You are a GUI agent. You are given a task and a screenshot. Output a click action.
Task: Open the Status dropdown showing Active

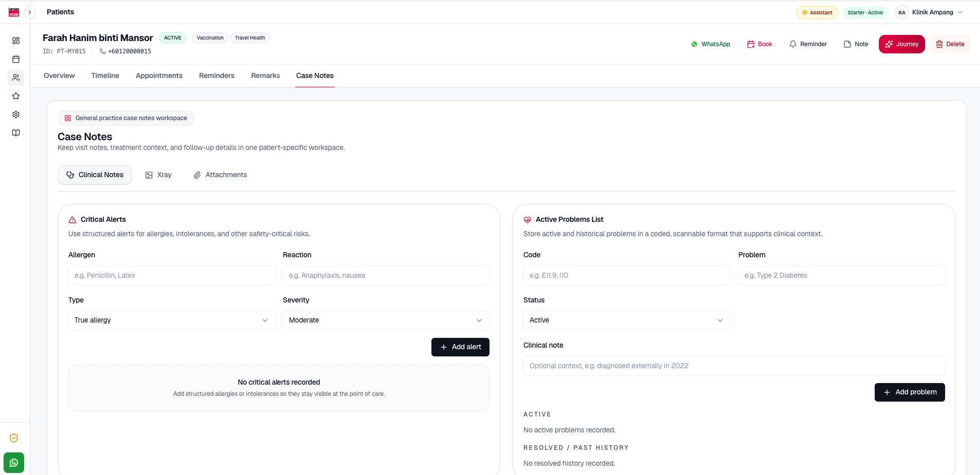(x=627, y=320)
